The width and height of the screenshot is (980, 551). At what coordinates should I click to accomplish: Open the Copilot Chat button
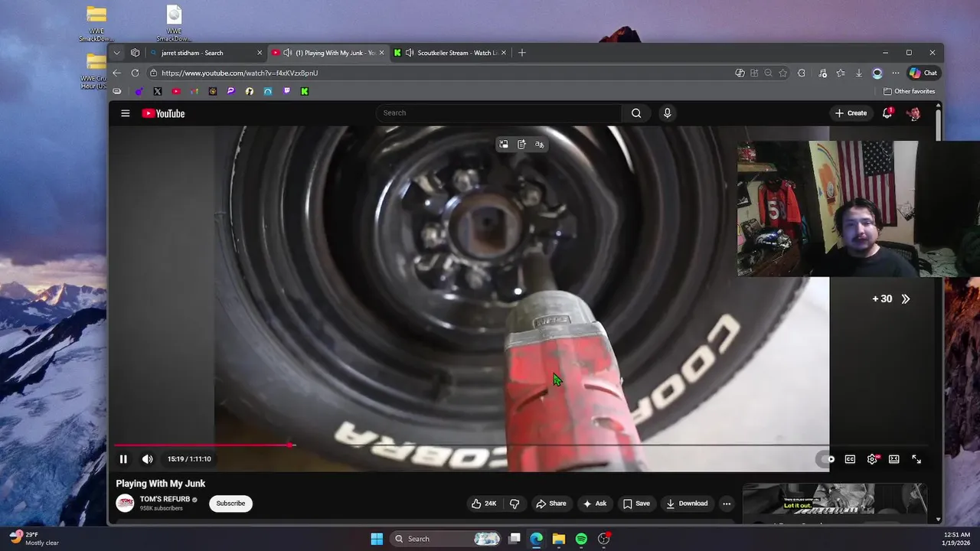[923, 73]
